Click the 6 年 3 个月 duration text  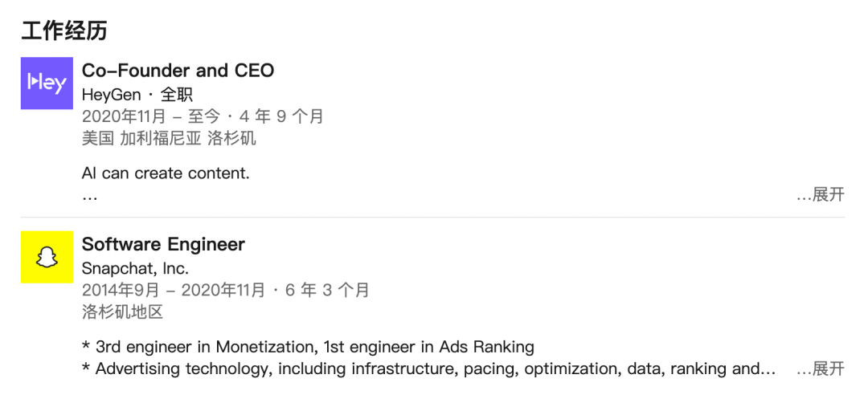pos(327,291)
